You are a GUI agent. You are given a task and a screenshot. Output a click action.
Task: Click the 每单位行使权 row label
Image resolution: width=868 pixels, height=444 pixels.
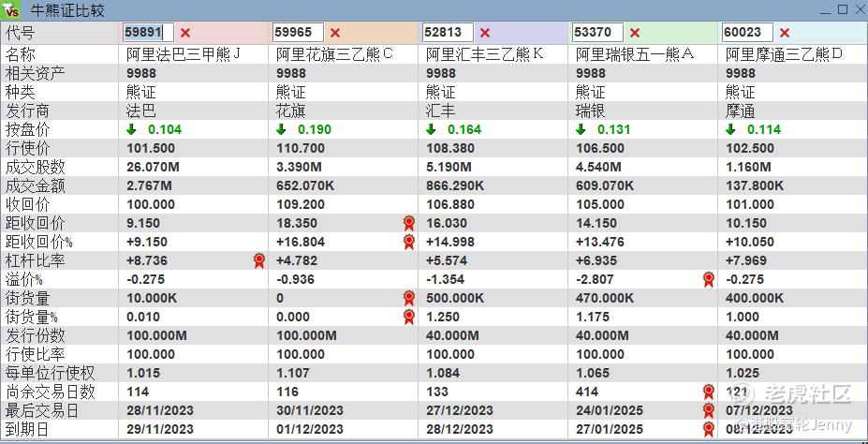coord(50,373)
